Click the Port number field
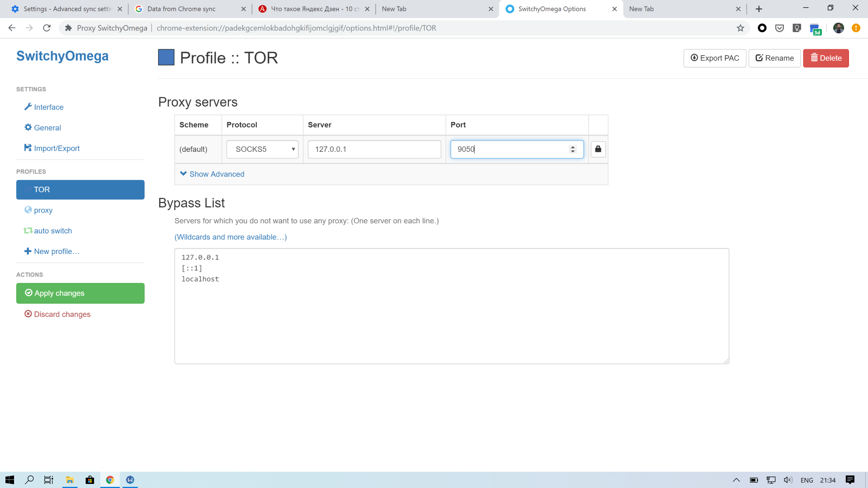Screen dimensions: 868x488 click(x=517, y=149)
